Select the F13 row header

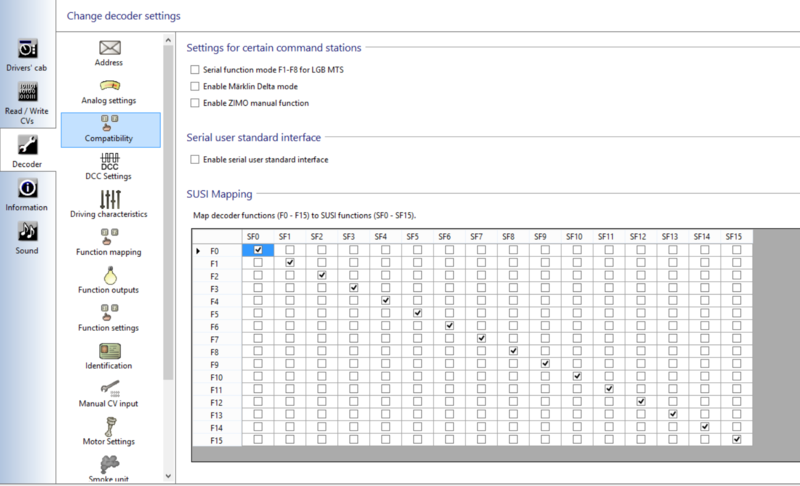tap(217, 415)
